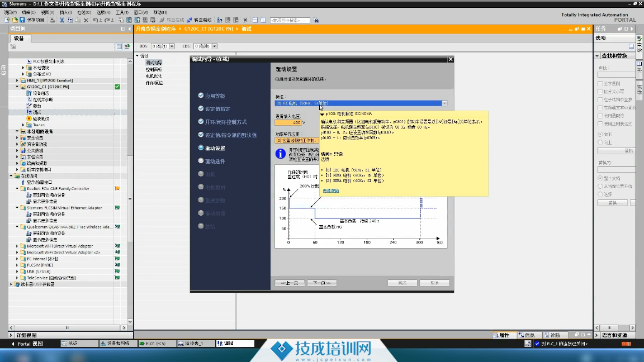Click the cut scissors icon

pyautogui.click(x=61, y=20)
